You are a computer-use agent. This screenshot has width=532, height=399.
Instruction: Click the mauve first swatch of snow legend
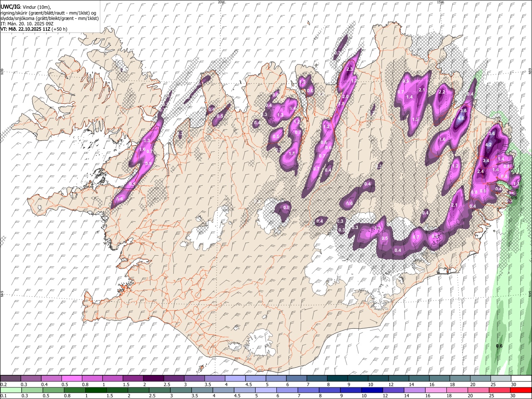10,379
